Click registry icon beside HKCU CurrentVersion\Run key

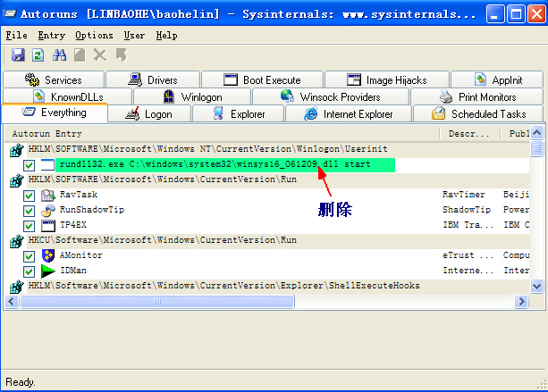16,241
